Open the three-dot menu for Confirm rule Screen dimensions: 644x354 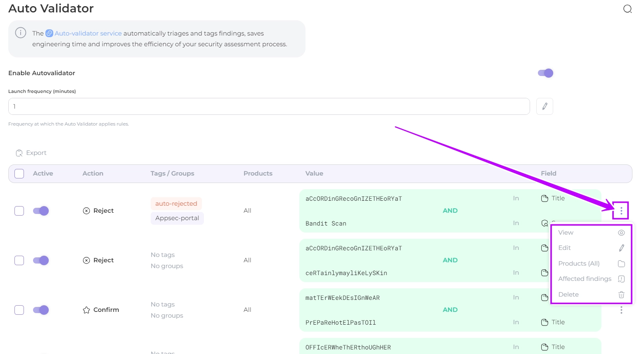point(621,310)
